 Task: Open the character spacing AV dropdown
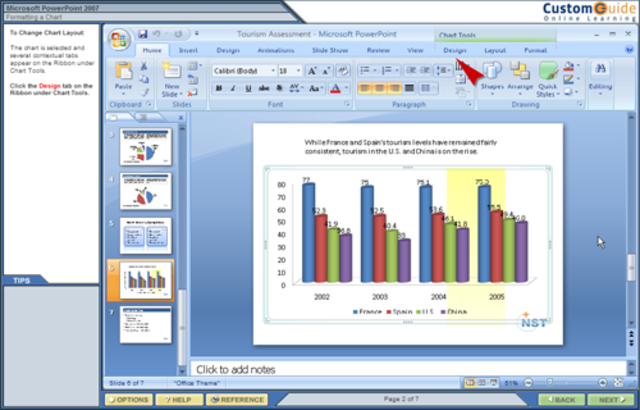(296, 88)
